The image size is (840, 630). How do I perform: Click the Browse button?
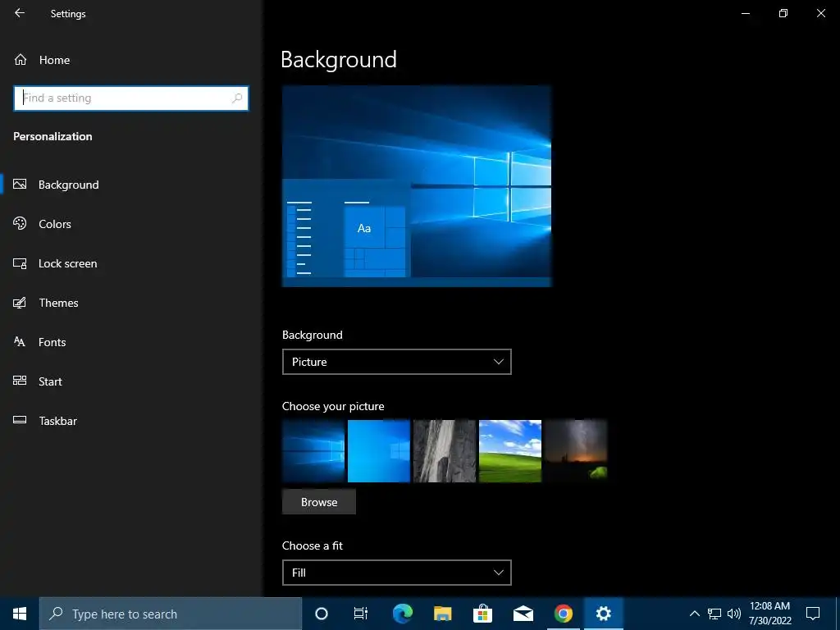(319, 502)
